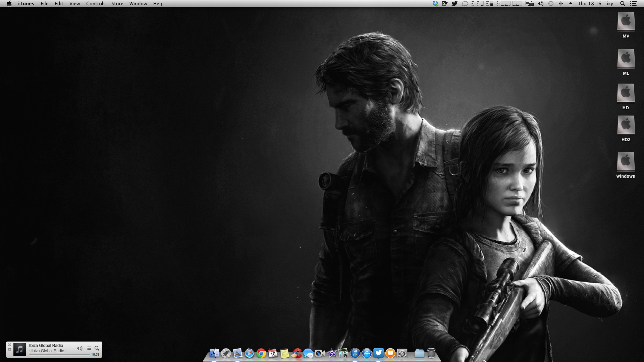Screen dimensions: 644x362
Task: Click the Ibiza Global Radio title text
Action: pos(46,345)
